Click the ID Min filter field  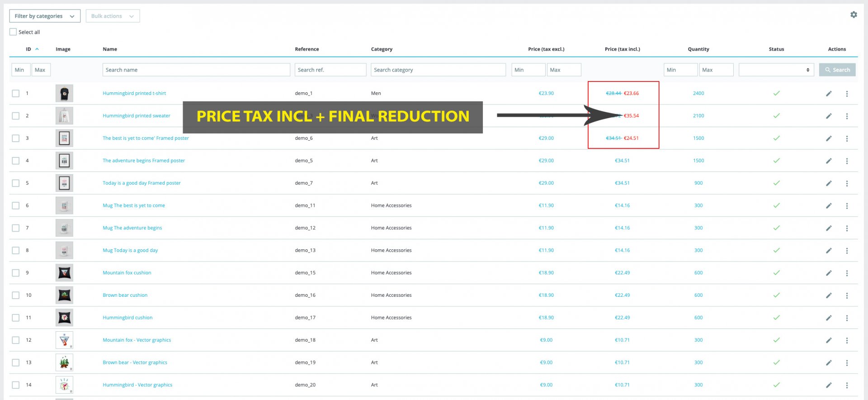click(x=21, y=70)
